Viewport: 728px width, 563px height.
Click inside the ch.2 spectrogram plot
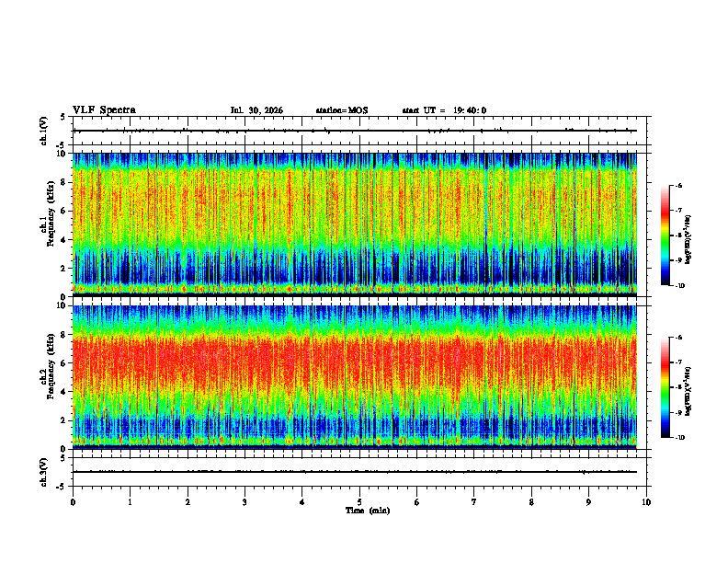(x=354, y=377)
